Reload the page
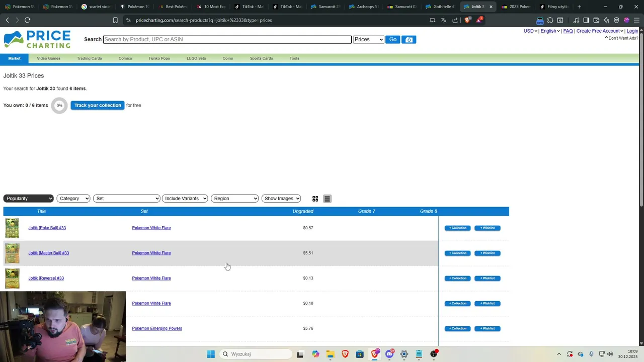 (27, 20)
